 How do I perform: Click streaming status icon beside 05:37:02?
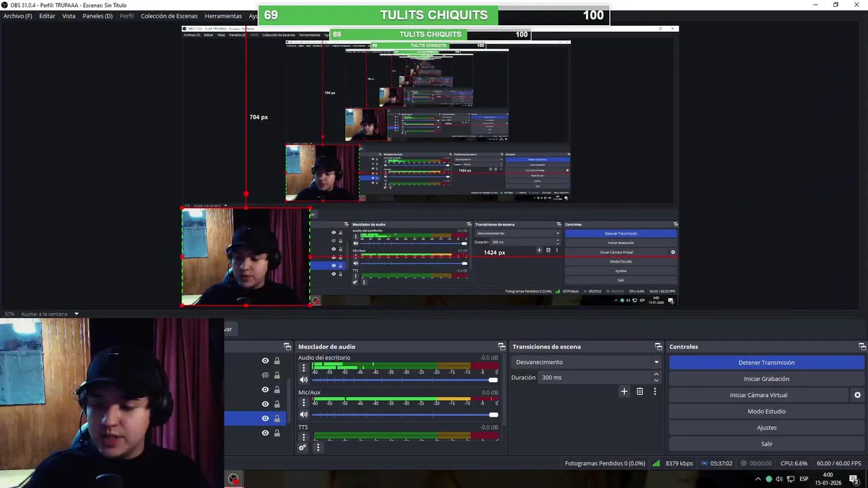[704, 464]
